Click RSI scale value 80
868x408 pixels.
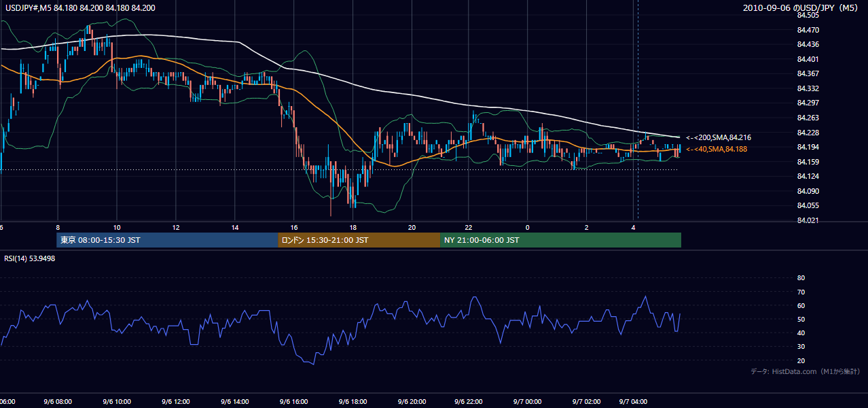point(801,278)
